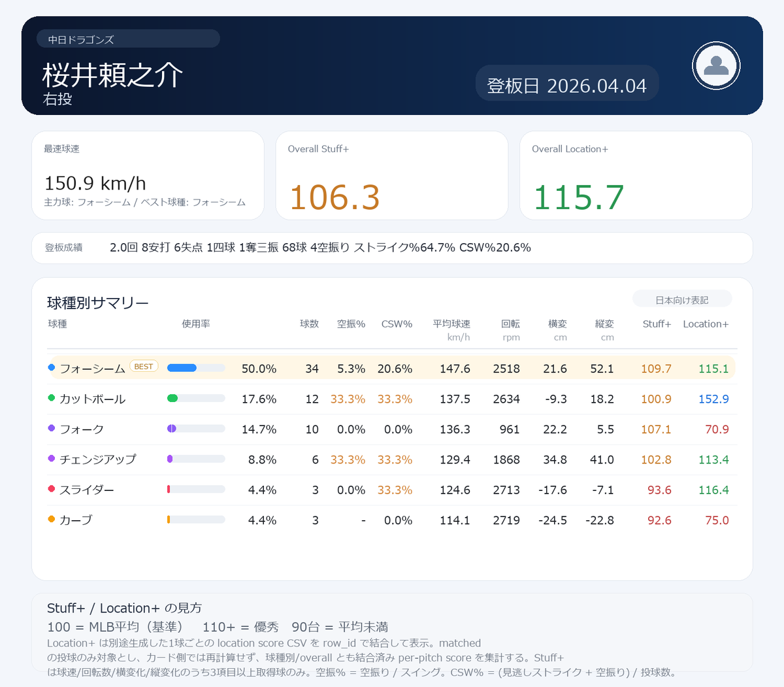Select the orange dot icon next to カーブ

click(x=51, y=520)
